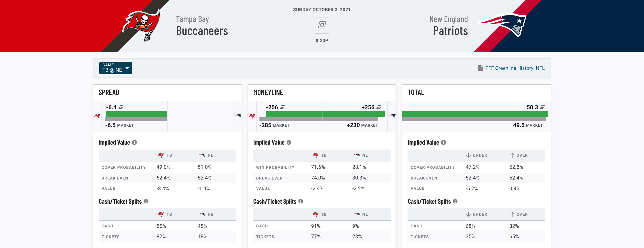Click the TOTAL panel heading
644x248 pixels.
[416, 92]
